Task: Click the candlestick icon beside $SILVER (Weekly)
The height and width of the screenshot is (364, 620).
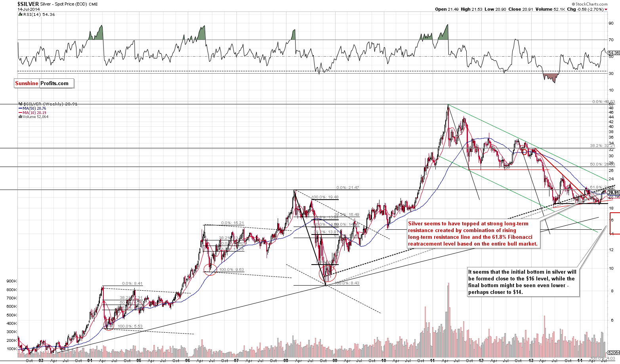Action: pyautogui.click(x=20, y=104)
